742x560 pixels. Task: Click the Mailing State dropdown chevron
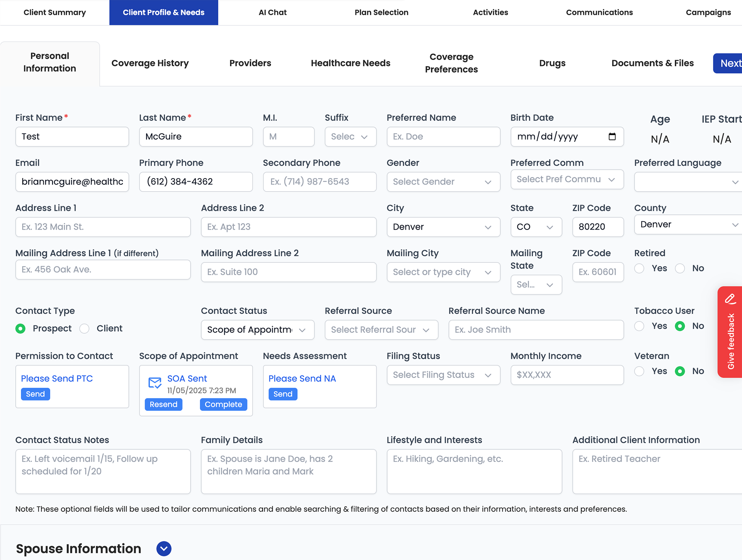tap(550, 285)
